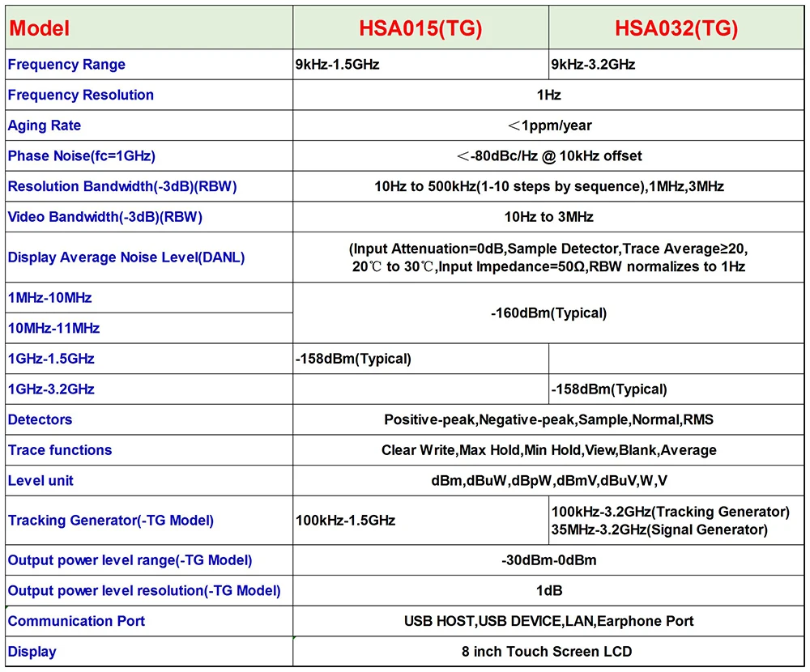Select 'Clear Write,Max Hold' trace value

click(x=548, y=450)
